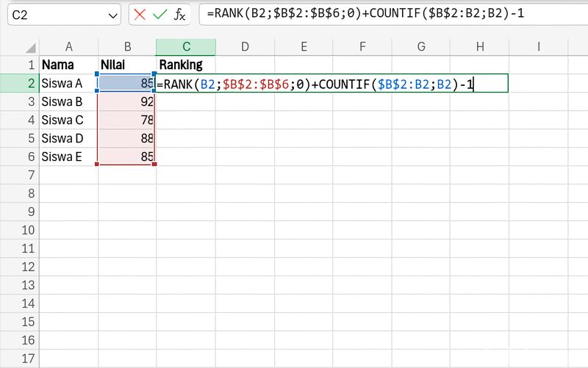Select column C header

[x=186, y=47]
